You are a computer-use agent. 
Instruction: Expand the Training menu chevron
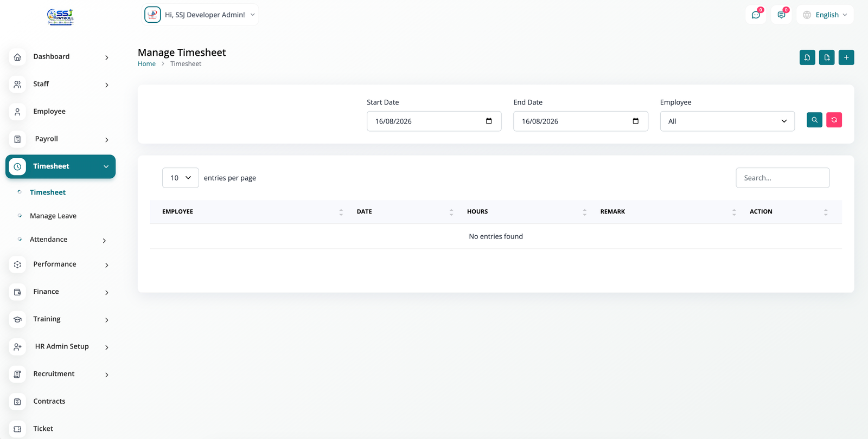(106, 320)
